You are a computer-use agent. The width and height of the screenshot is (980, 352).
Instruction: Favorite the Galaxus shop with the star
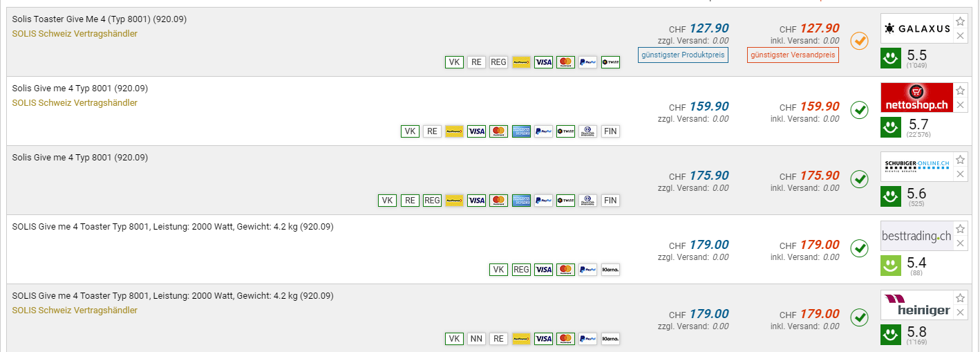[960, 21]
